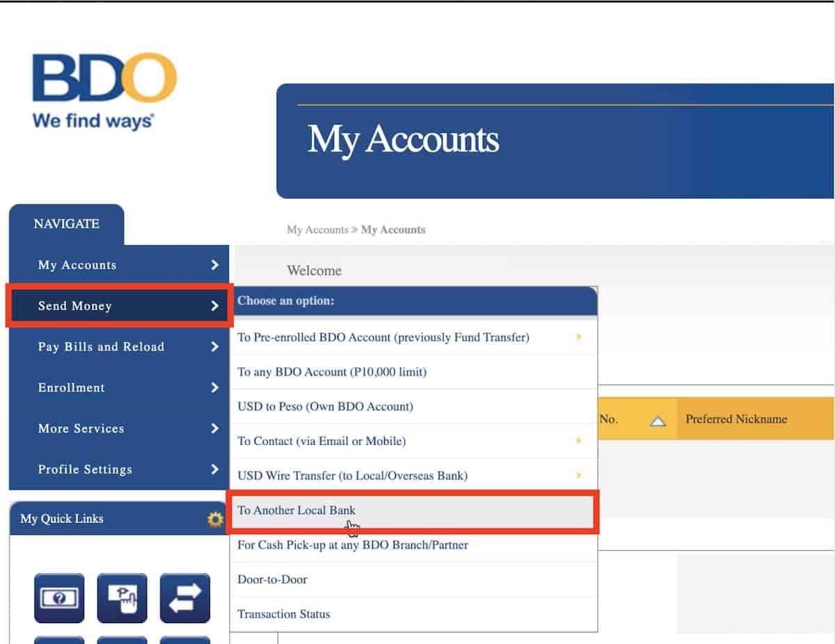The width and height of the screenshot is (835, 644).
Task: Click the Welcome text
Action: [x=315, y=271]
